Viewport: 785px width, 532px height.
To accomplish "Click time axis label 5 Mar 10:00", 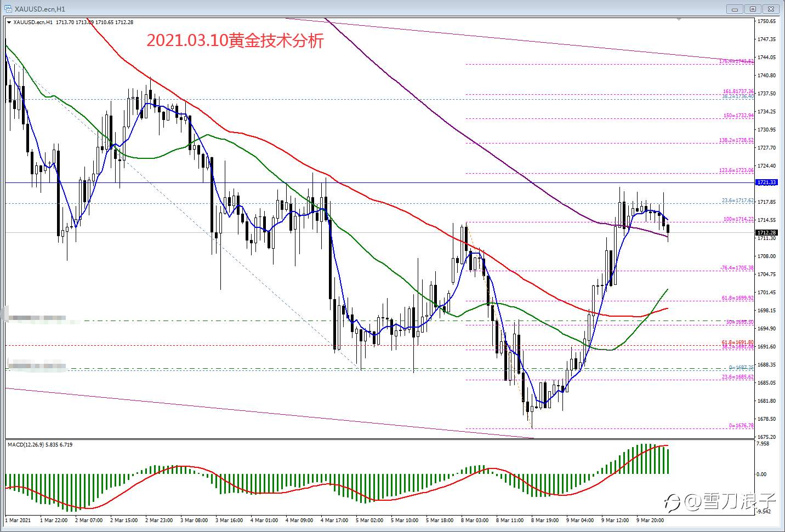I will (x=405, y=520).
